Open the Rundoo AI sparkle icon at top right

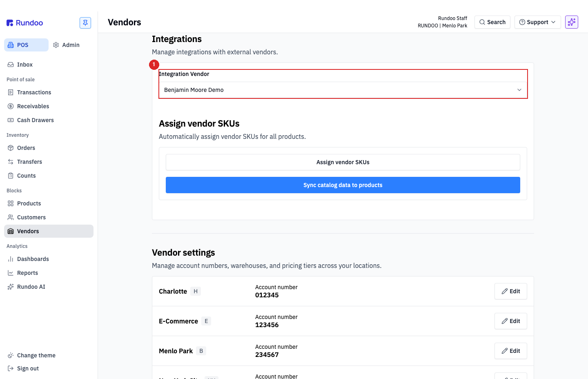pos(572,22)
